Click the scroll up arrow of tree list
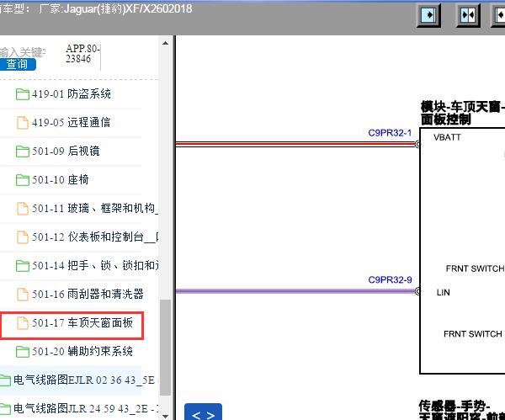Image resolution: width=505 pixels, height=420 pixels. click(x=165, y=44)
